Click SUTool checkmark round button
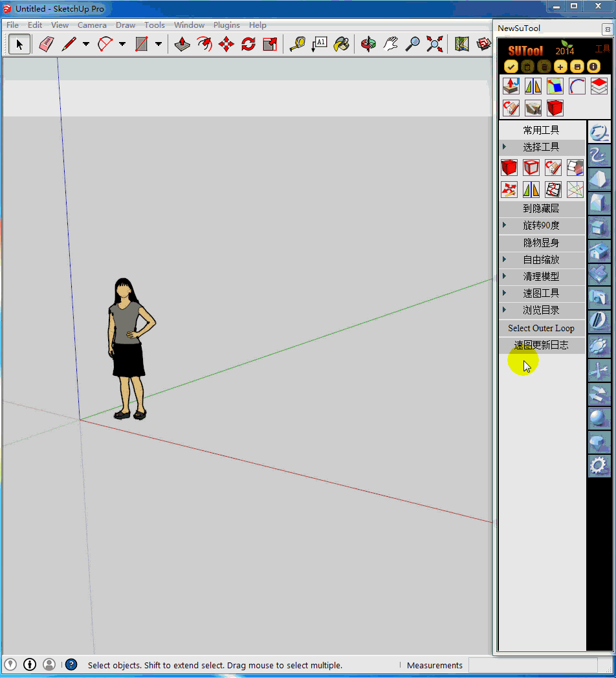This screenshot has width=616, height=678. [511, 67]
